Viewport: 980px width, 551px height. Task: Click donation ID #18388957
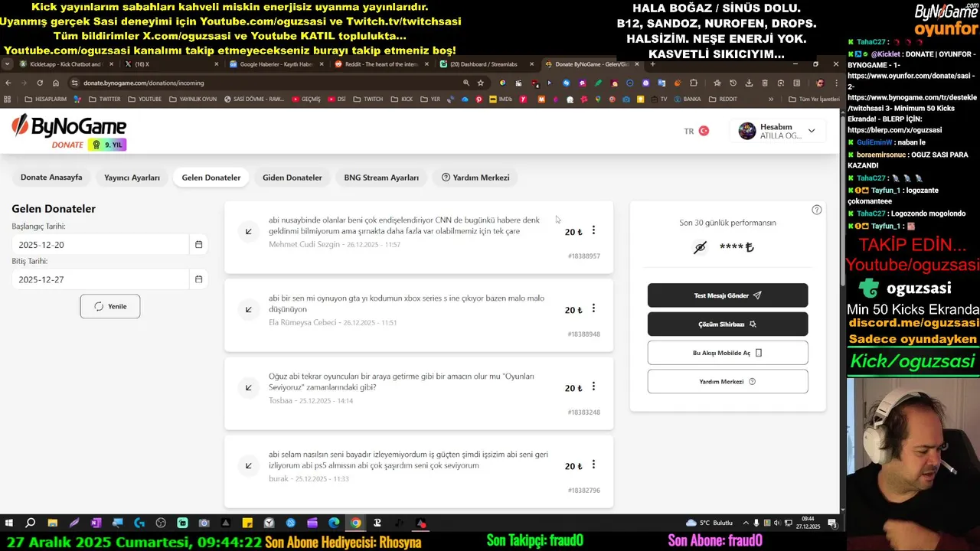(x=583, y=256)
